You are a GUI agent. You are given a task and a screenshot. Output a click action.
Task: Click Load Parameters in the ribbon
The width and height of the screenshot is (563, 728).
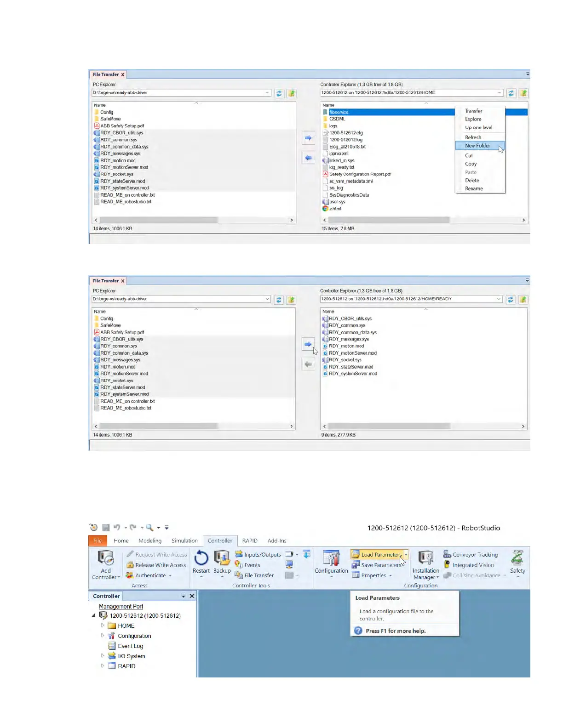click(x=377, y=554)
